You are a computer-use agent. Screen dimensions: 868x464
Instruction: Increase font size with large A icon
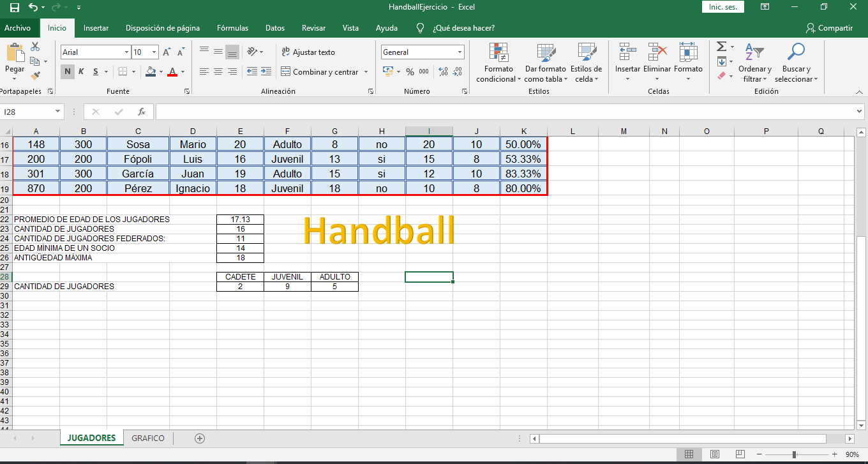pos(167,52)
